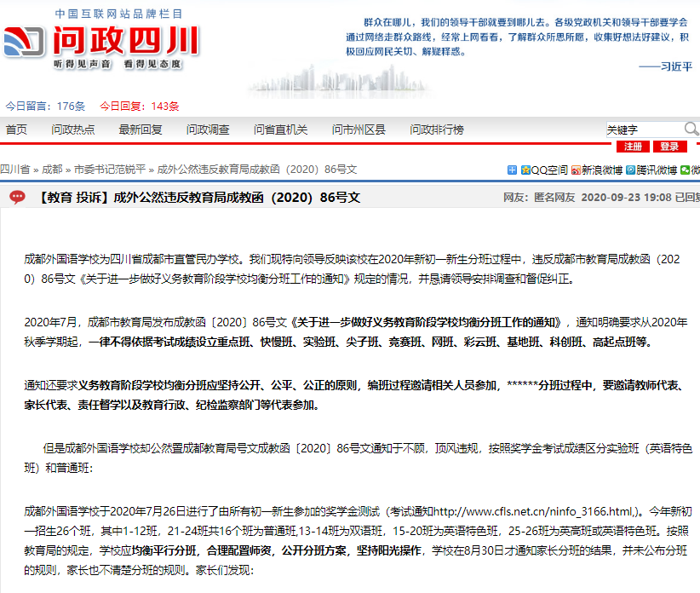
Task: Click the red speech bubble post icon
Action: click(x=17, y=198)
